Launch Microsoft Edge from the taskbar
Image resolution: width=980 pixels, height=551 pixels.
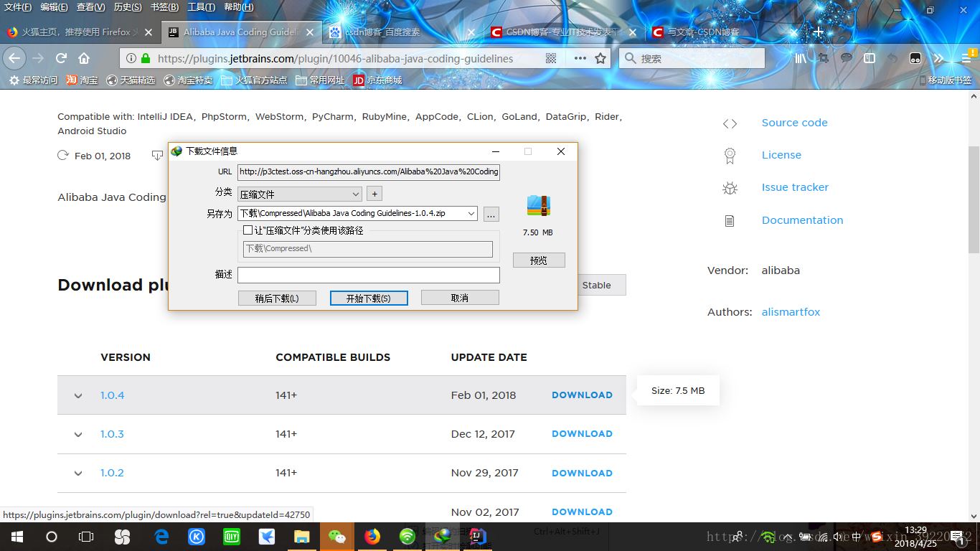point(161,537)
